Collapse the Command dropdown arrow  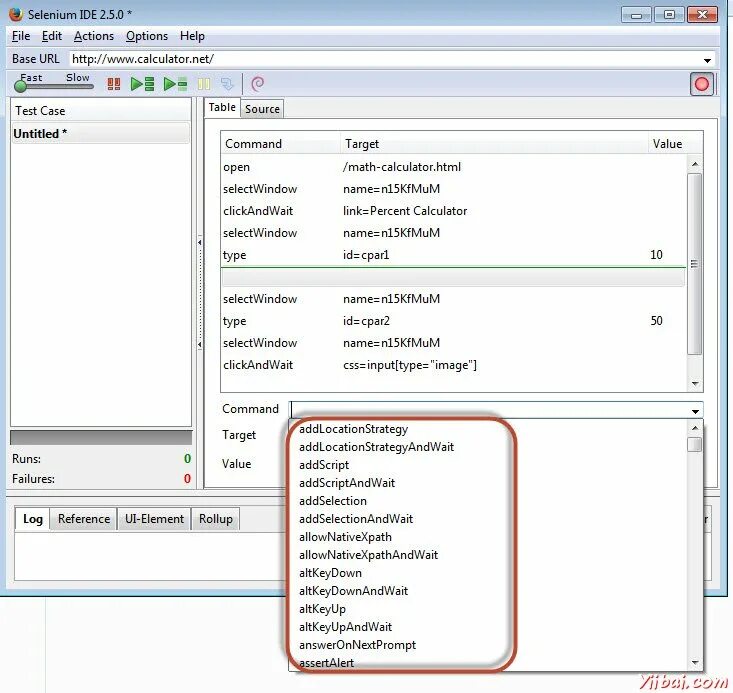tap(696, 411)
